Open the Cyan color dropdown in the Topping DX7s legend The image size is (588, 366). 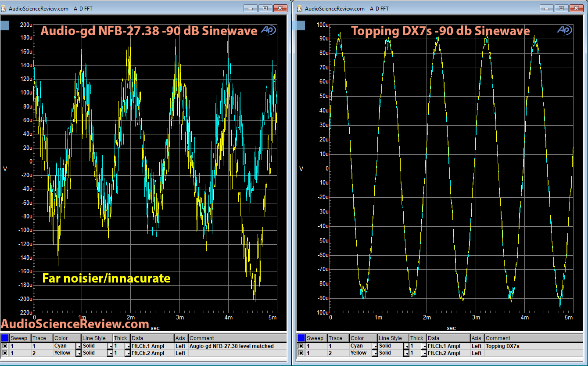375,346
